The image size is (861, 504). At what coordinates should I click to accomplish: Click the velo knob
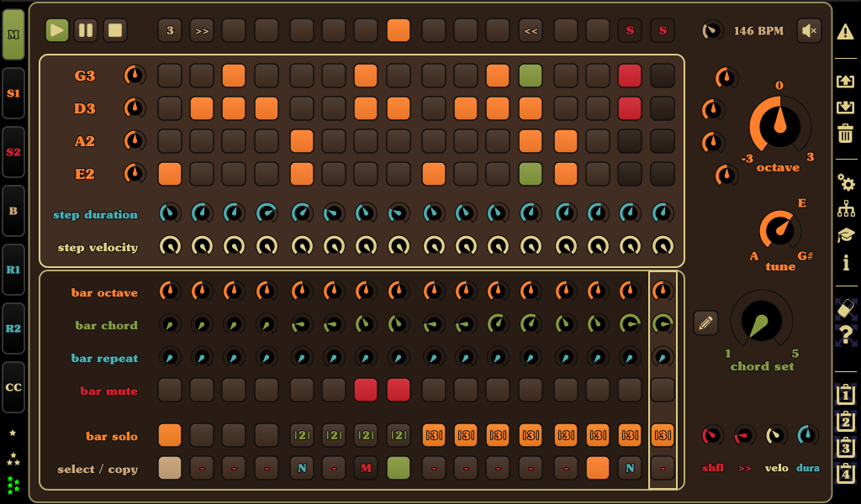776,435
